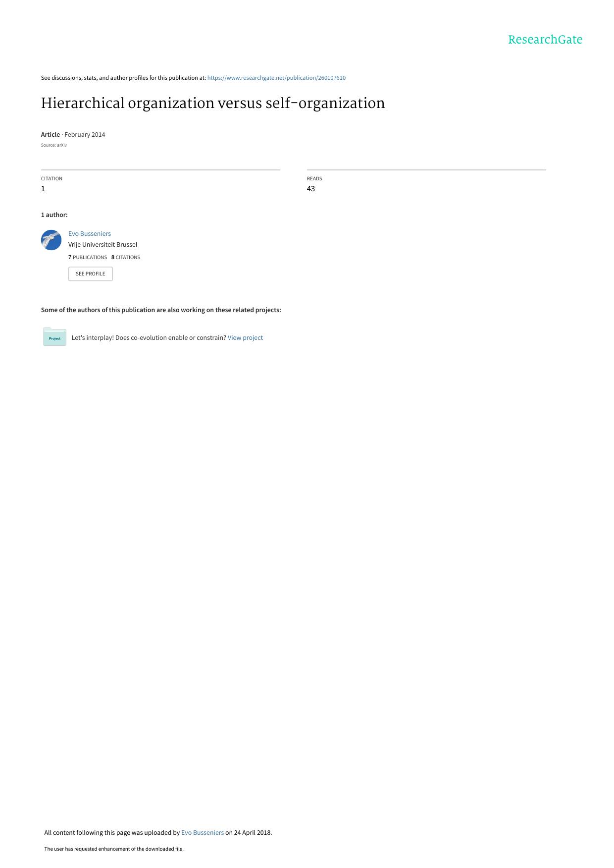The image size is (614, 868).
Task: Click the SEE PROFILE button
Action: (x=91, y=273)
